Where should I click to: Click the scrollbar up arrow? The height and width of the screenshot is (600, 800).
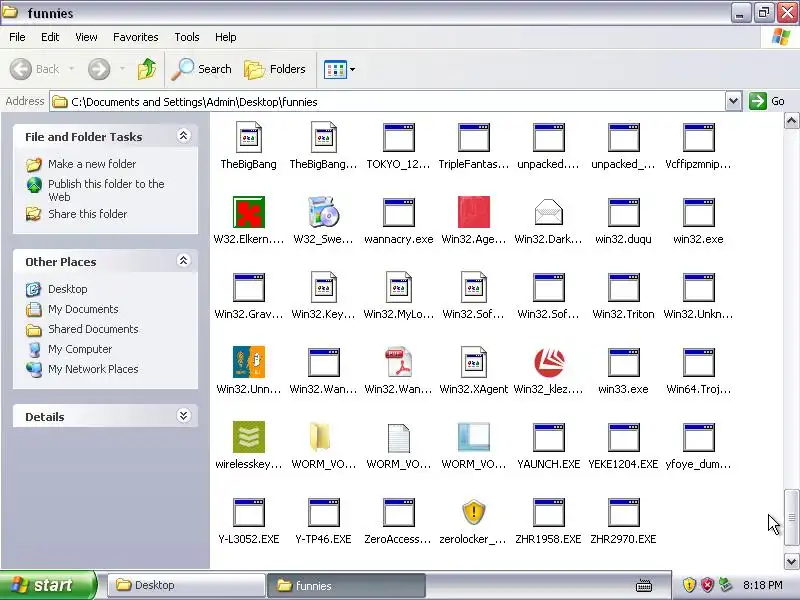tap(791, 121)
